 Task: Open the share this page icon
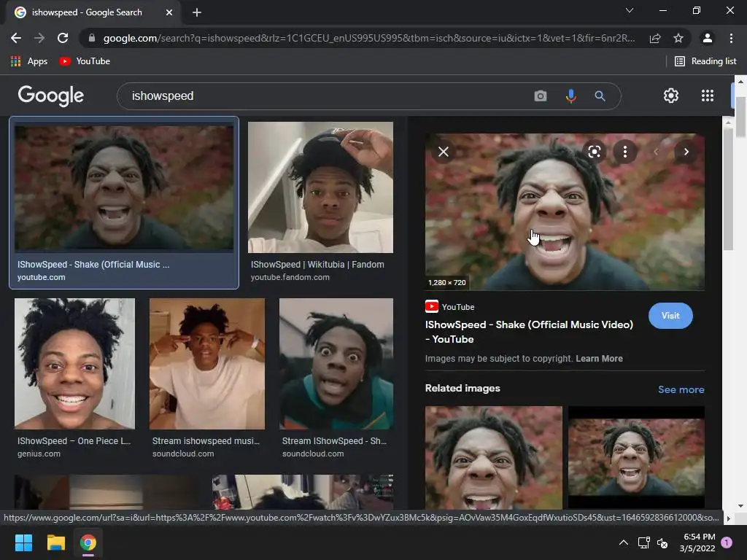[655, 38]
